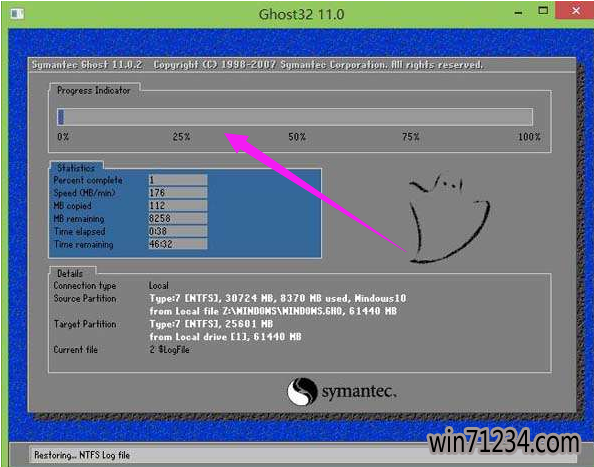Image resolution: width=594 pixels, height=467 pixels.
Task: Click the Time remaining label
Action: (83, 245)
